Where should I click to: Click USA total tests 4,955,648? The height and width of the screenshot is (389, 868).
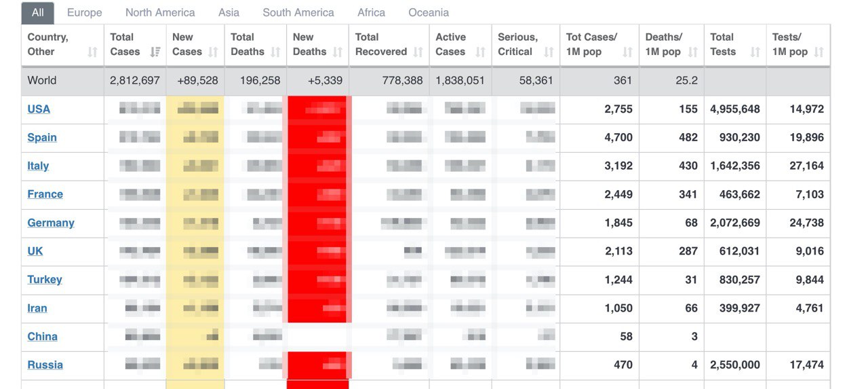(x=735, y=109)
